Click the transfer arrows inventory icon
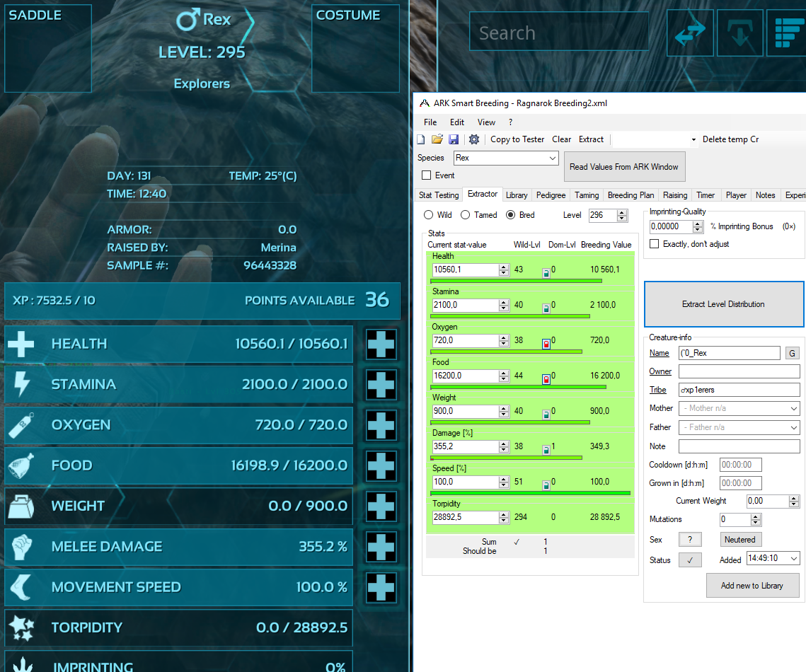The height and width of the screenshot is (672, 806). [x=690, y=33]
